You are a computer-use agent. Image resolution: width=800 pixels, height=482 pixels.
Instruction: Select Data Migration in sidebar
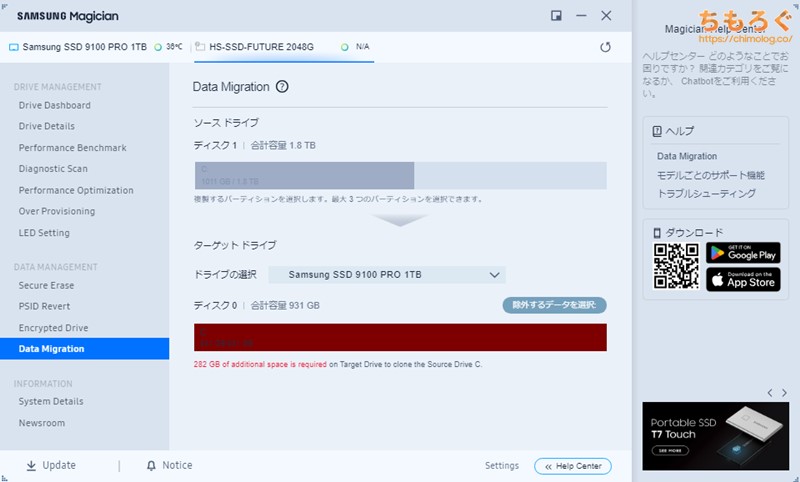[x=84, y=348]
